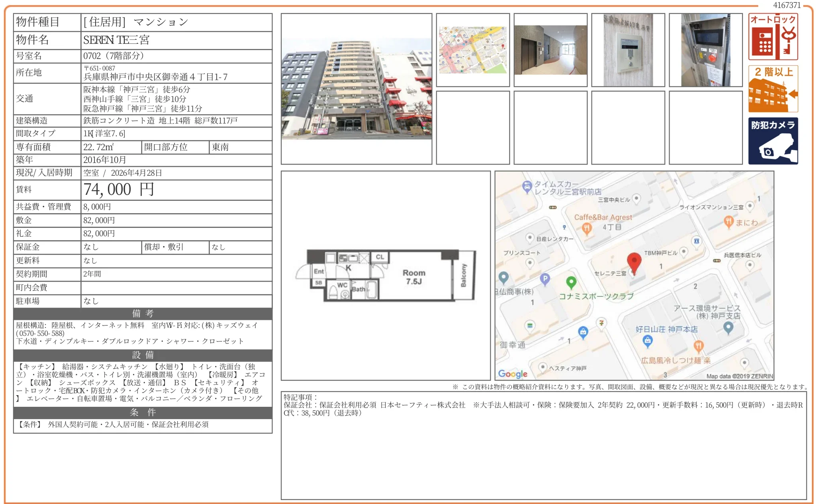Screen dimensions: 819x504
Task: Click the purple parking P map marker
Action: click(545, 279)
